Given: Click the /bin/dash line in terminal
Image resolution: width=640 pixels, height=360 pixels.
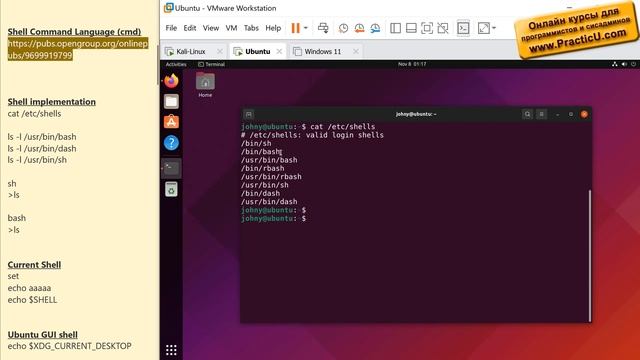Looking at the screenshot, I should click(x=260, y=193).
